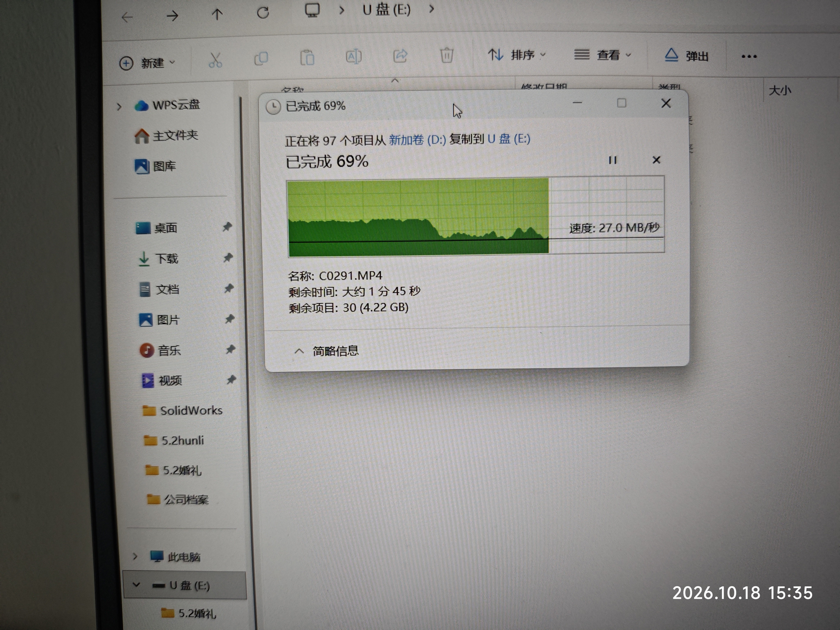Open the 排序 sort dropdown
840x630 pixels.
(516, 55)
